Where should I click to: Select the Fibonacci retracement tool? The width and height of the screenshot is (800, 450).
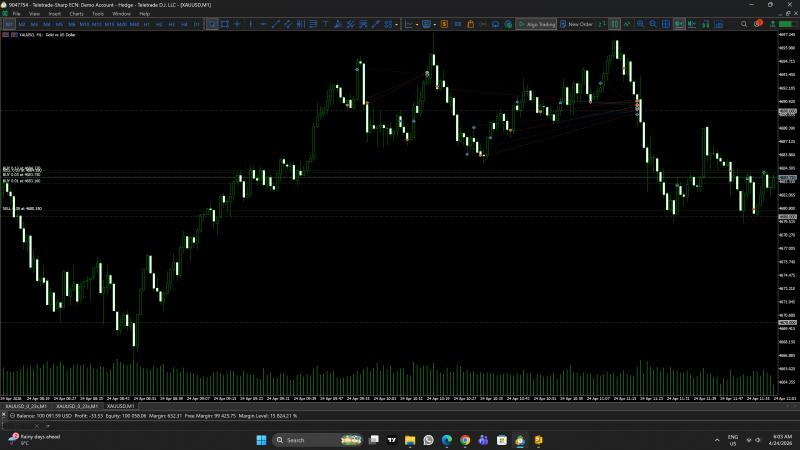click(313, 24)
